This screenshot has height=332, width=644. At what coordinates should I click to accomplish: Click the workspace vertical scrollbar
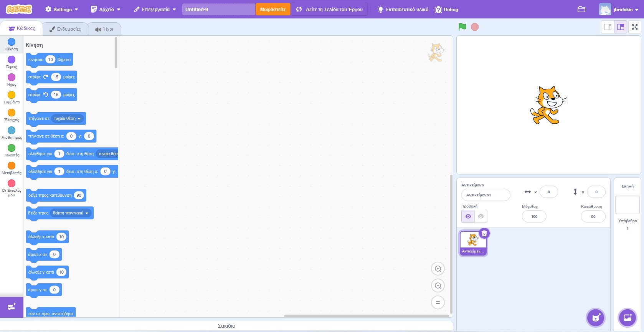pos(451,244)
